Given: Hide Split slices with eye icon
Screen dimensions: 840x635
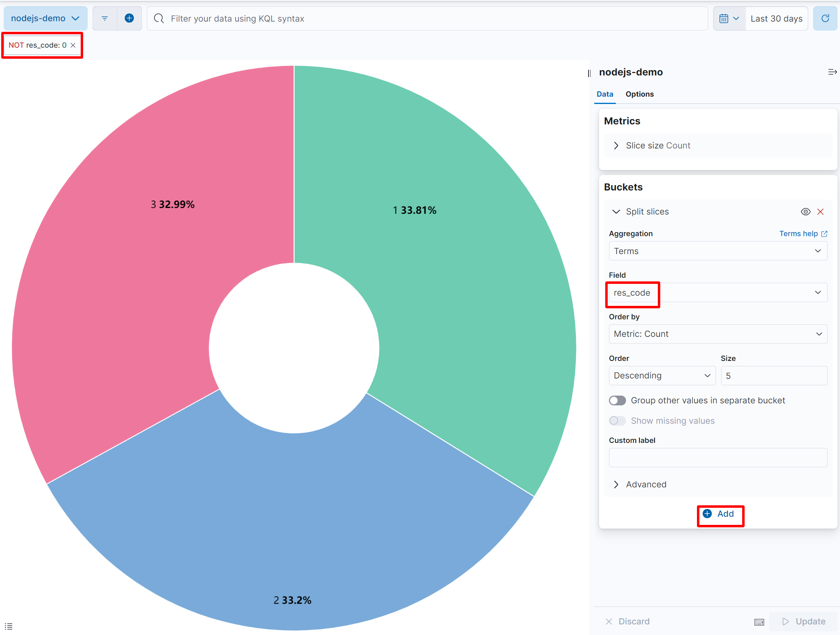Looking at the screenshot, I should 805,212.
